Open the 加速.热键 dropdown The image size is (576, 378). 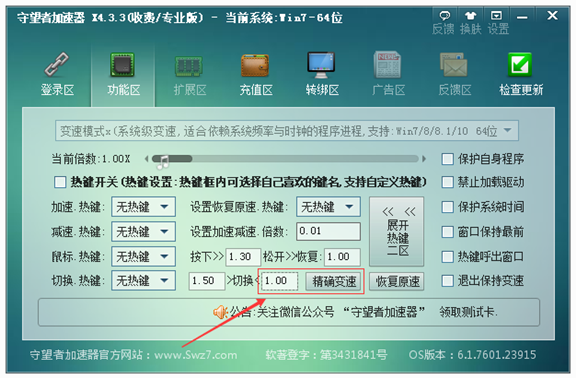pos(143,207)
